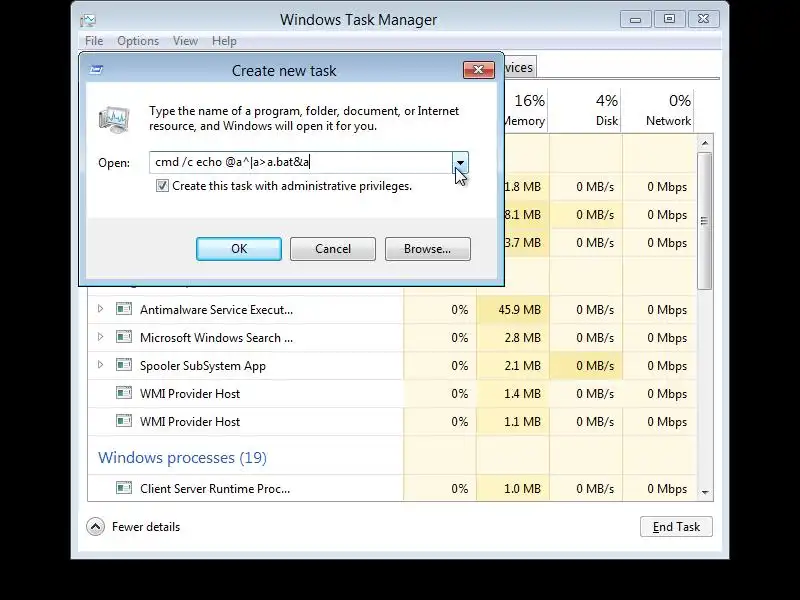Click the 45.9 MB memory value
Viewport: 800px width, 600px height.
pos(519,310)
